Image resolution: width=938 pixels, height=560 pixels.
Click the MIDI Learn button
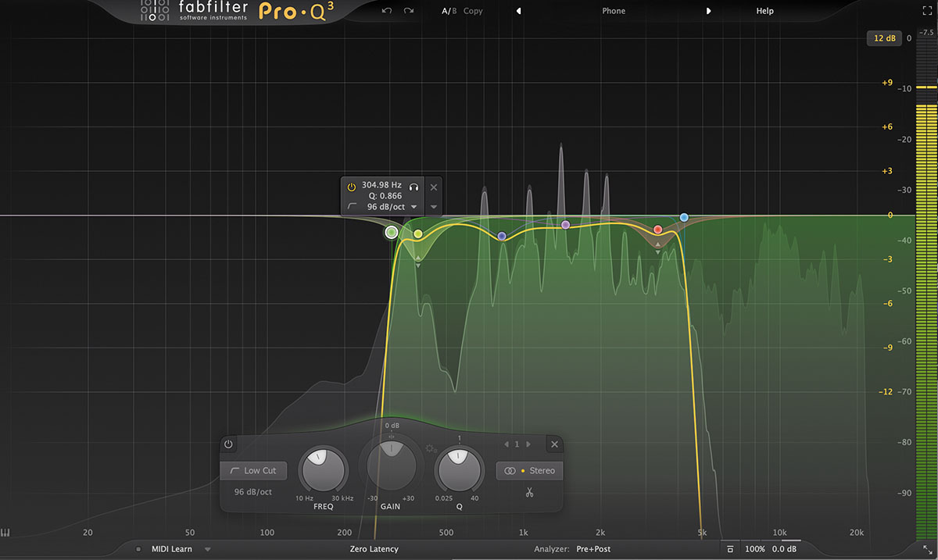pos(170,549)
